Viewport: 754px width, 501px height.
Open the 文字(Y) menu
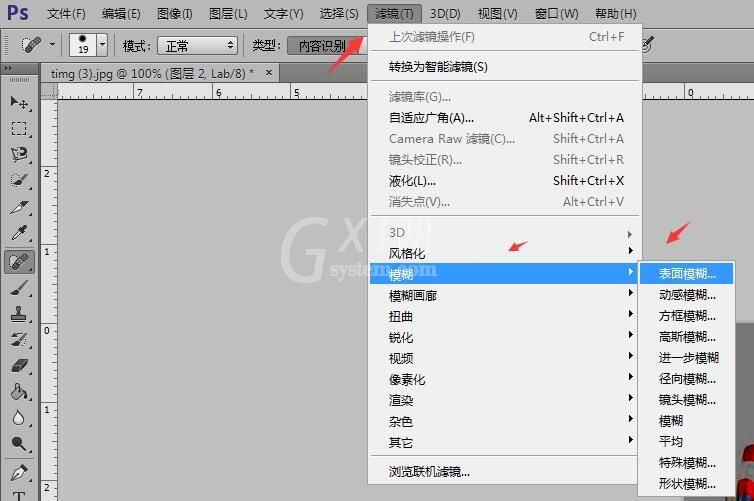[284, 13]
